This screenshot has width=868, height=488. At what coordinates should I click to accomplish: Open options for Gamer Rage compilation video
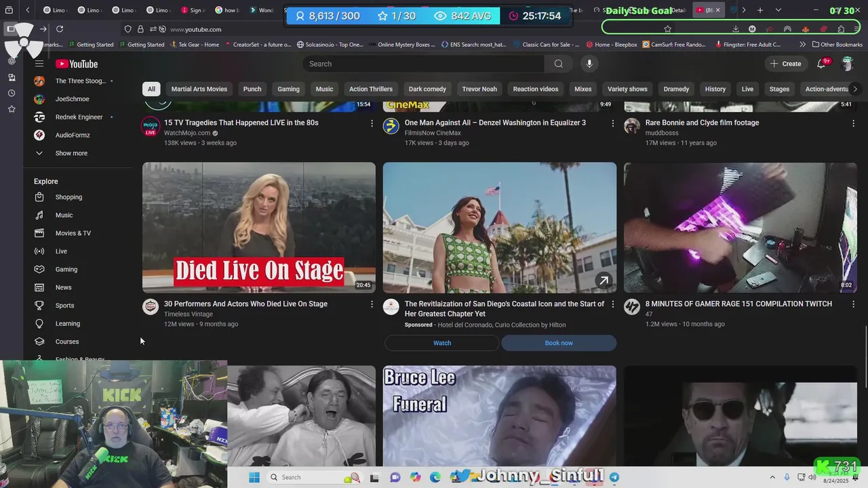(853, 304)
